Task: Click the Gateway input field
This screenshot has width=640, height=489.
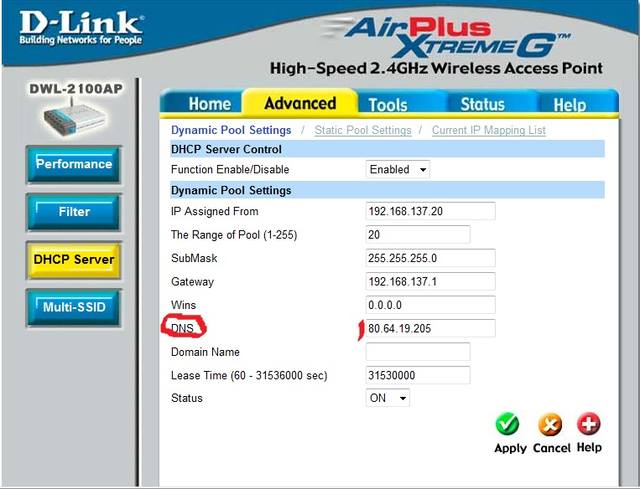Action: (x=431, y=282)
